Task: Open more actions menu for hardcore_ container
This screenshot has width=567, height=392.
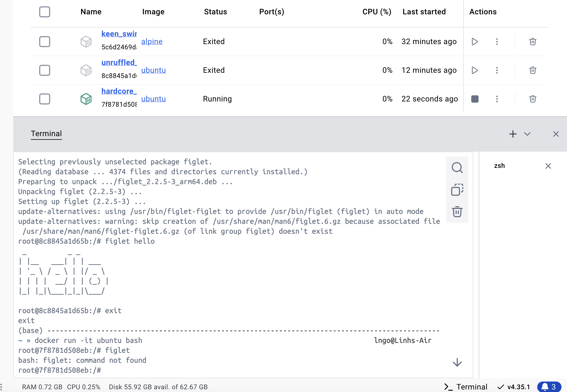Action: click(x=497, y=99)
